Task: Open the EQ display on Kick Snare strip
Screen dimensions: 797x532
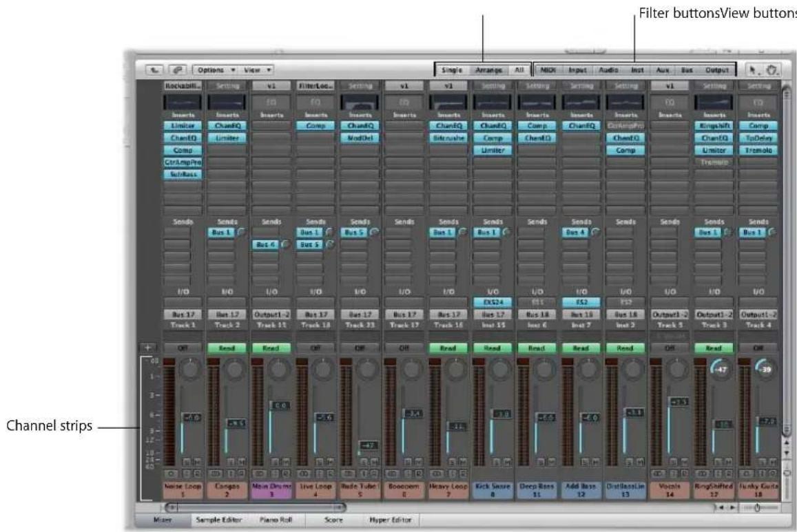Action: (493, 102)
